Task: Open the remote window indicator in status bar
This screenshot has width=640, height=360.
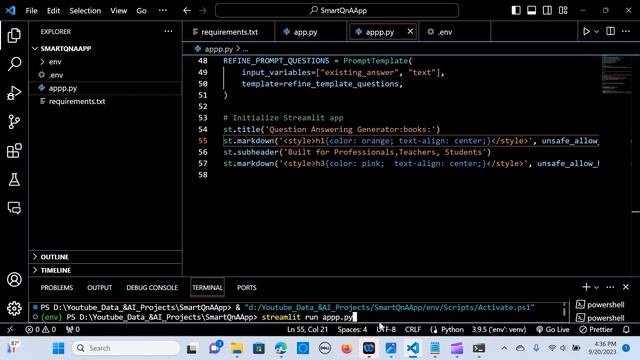Action: 10,329
